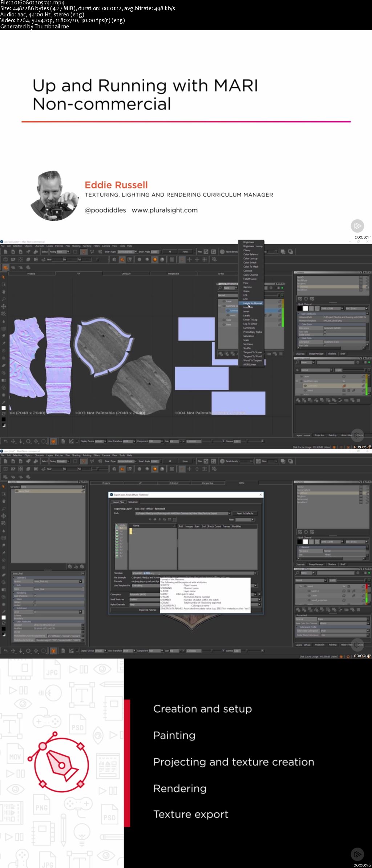The image size is (372, 868).
Task: Switch to the Sequence tab in Export dialog
Action: pos(133,502)
